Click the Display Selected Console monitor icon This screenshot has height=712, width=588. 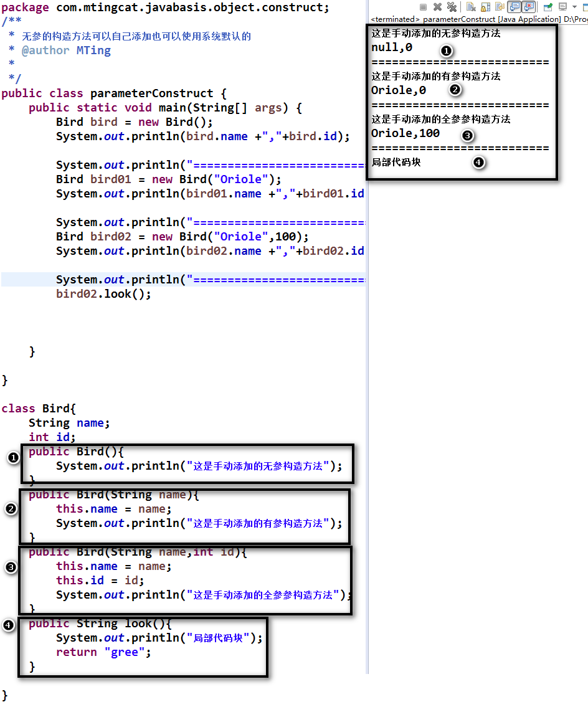[562, 7]
